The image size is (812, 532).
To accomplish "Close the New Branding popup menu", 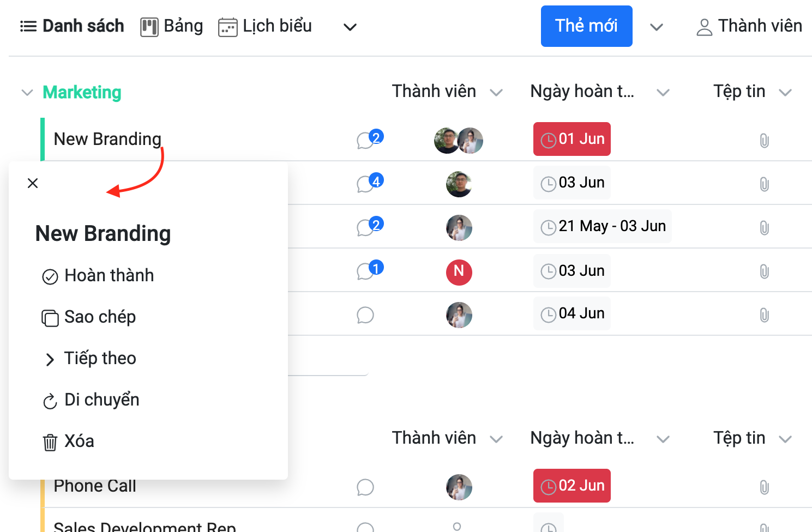I will (x=33, y=183).
